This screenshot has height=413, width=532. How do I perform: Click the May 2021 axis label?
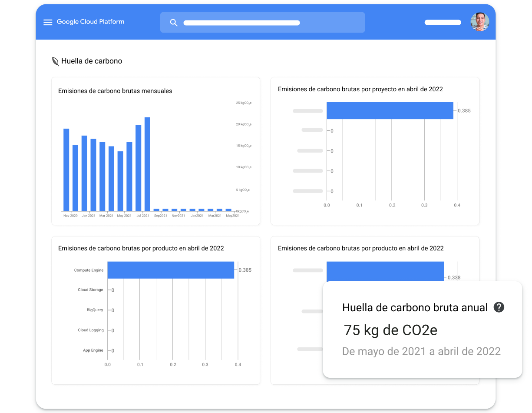124,216
